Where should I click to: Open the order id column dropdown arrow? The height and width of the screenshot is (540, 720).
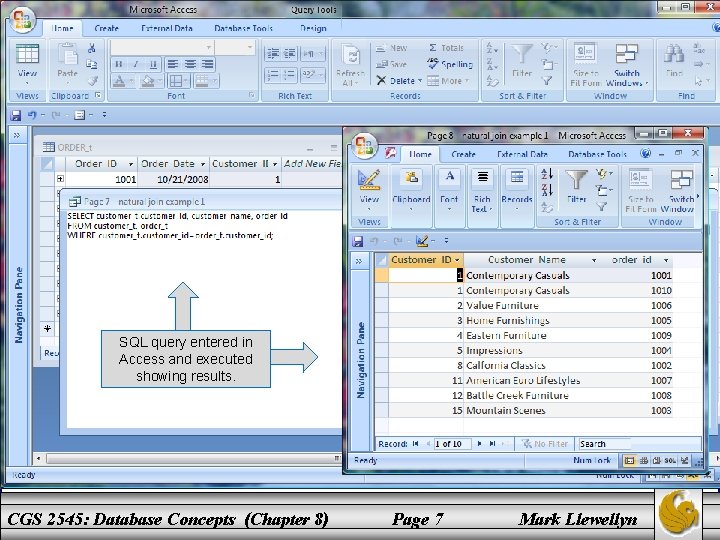pos(666,260)
